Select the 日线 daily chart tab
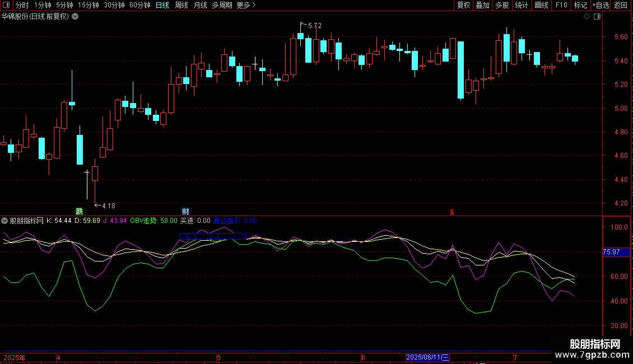The width and height of the screenshot is (633, 364). click(x=162, y=5)
